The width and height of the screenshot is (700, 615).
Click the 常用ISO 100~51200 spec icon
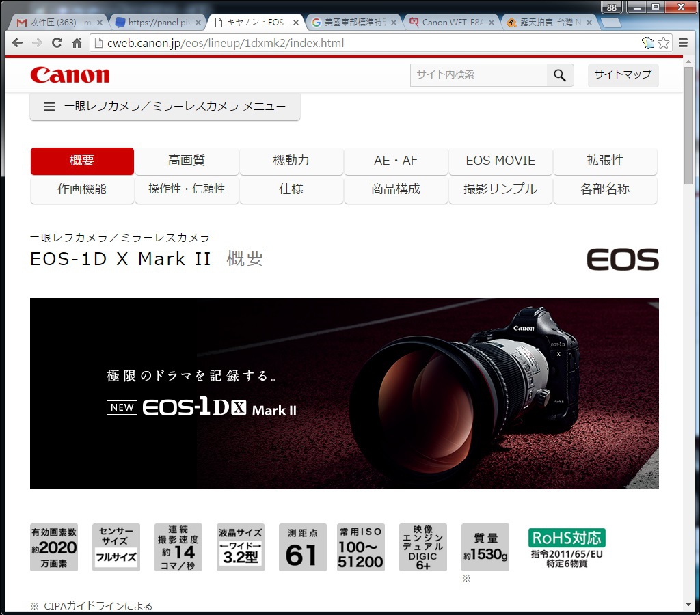(x=361, y=547)
